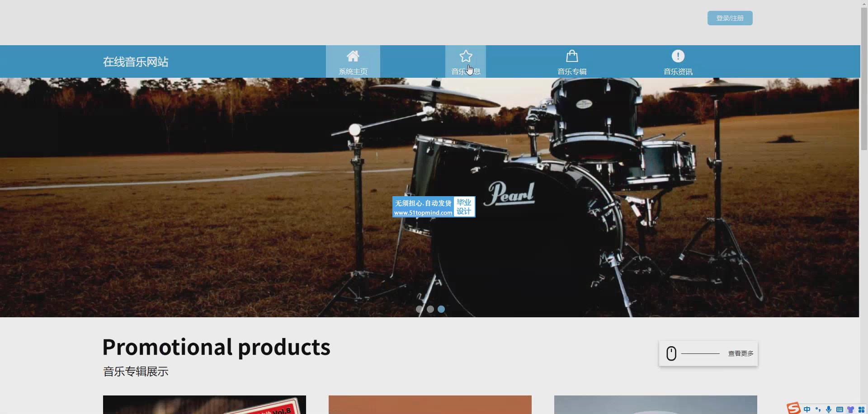Click the 查看更多 view more button

point(708,353)
